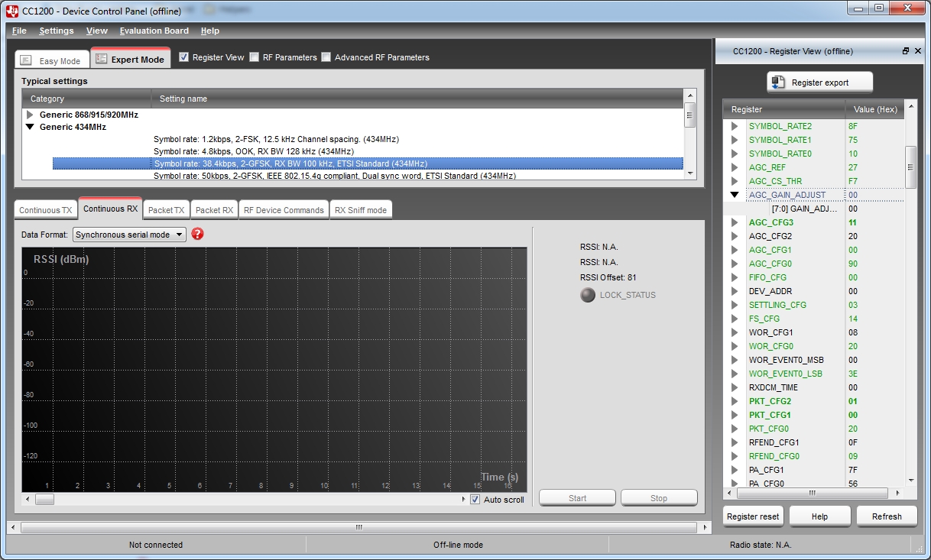This screenshot has height=560, width=931.
Task: Click the SYMBOL_RATE1 value 75
Action: (x=853, y=140)
